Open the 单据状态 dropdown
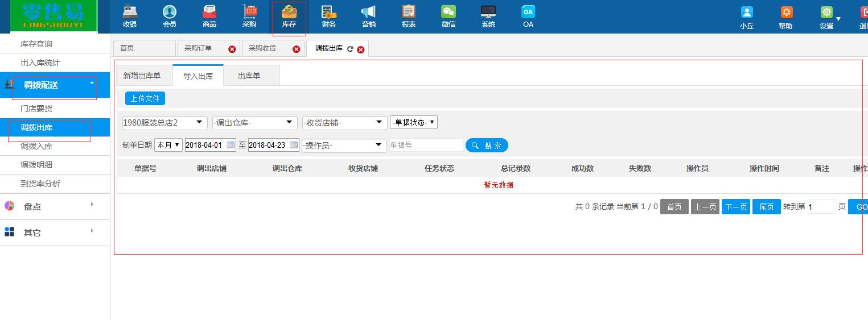Image resolution: width=868 pixels, height=320 pixels. (413, 123)
